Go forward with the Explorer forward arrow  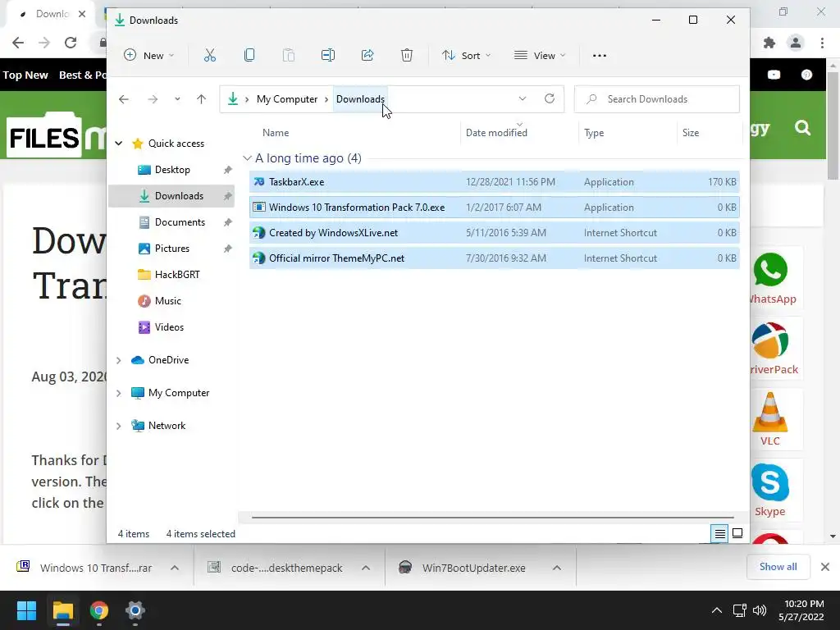[153, 99]
